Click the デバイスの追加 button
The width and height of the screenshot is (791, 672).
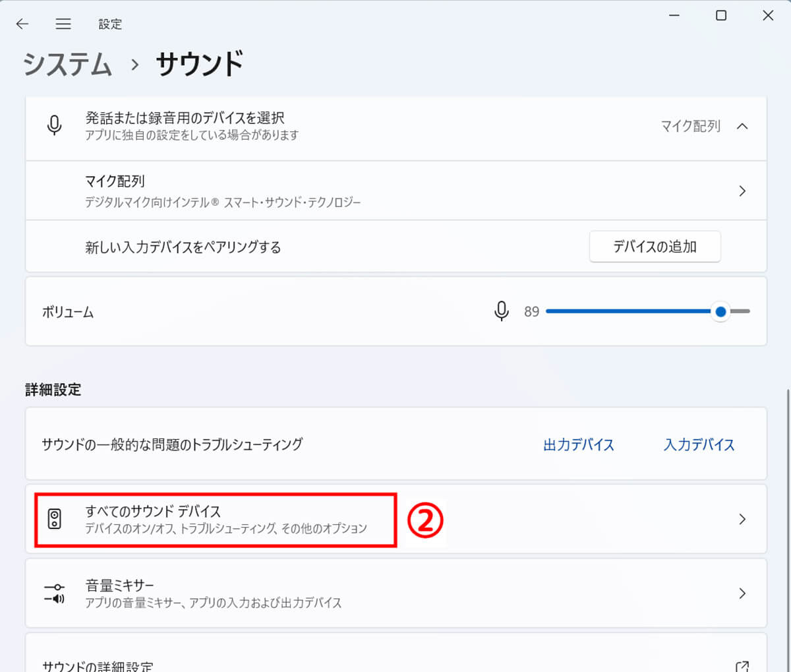pos(655,247)
